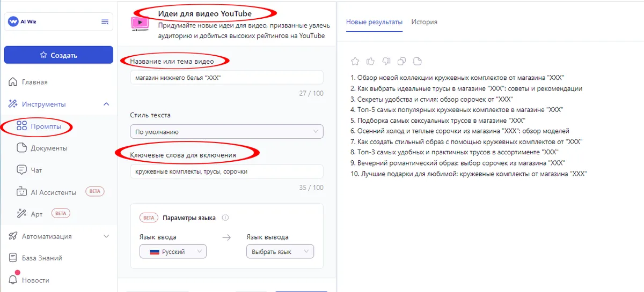This screenshot has height=292, width=644.
Task: Open the Стиль текста dropdown
Action: click(x=226, y=131)
